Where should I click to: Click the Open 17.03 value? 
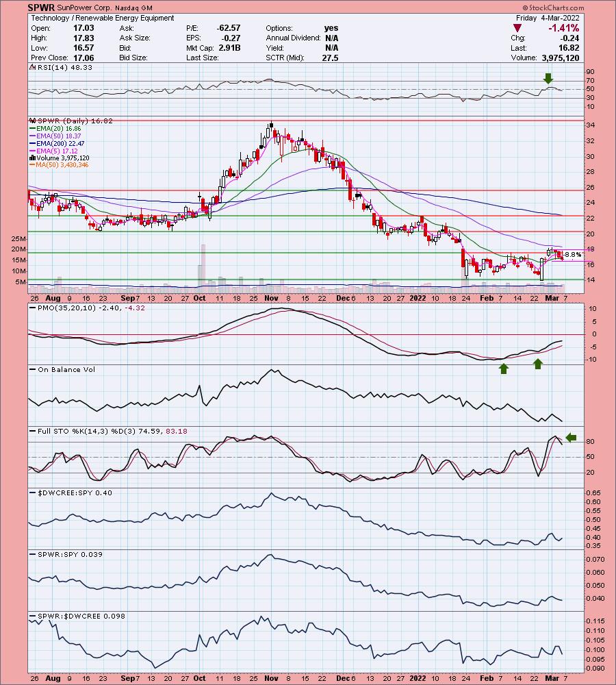[84, 28]
